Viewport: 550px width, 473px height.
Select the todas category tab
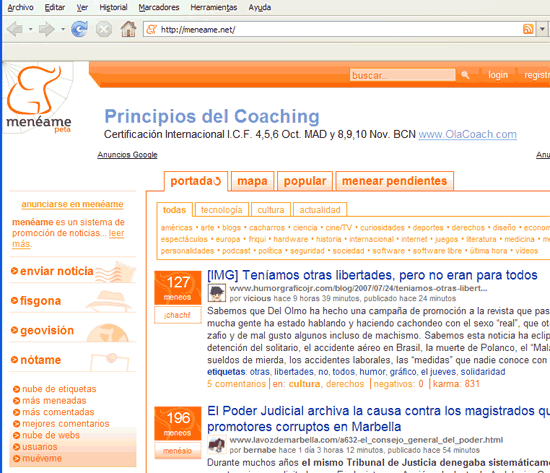click(174, 210)
